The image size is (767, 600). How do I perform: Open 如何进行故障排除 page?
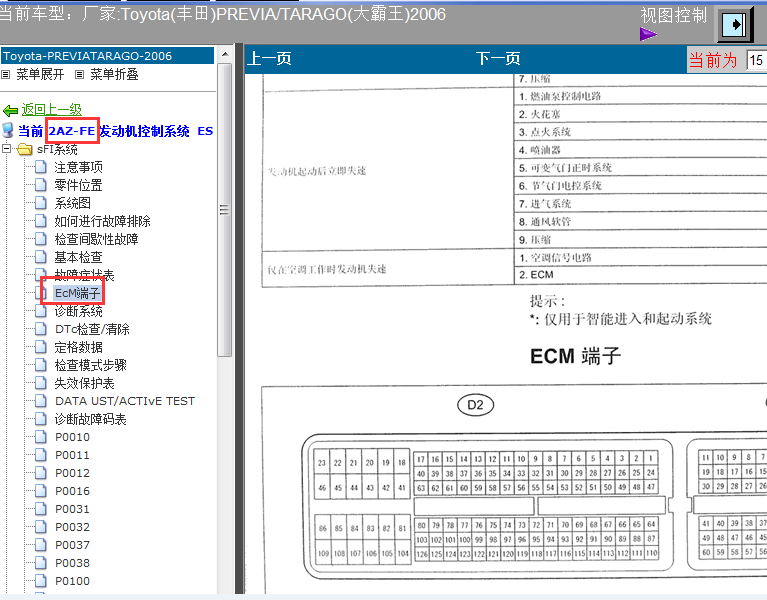102,222
